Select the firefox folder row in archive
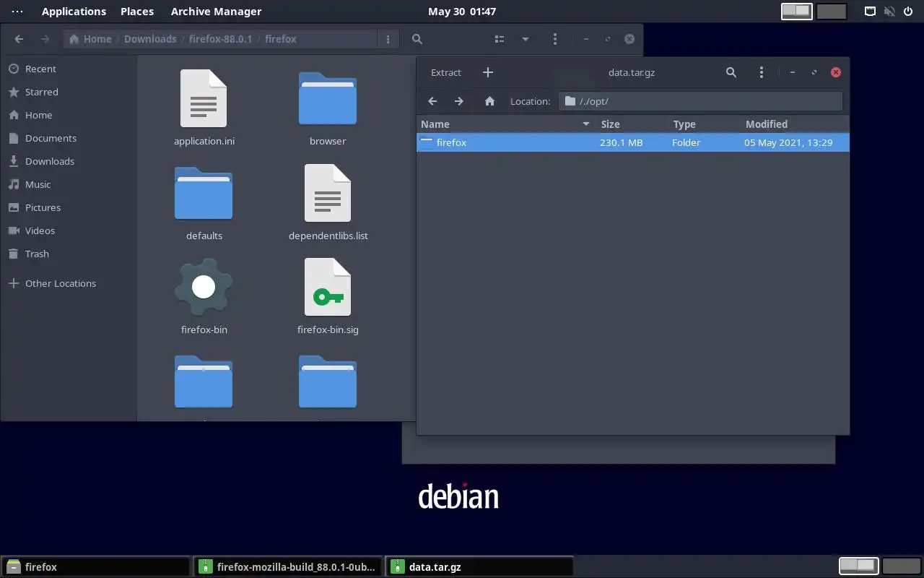 633,142
